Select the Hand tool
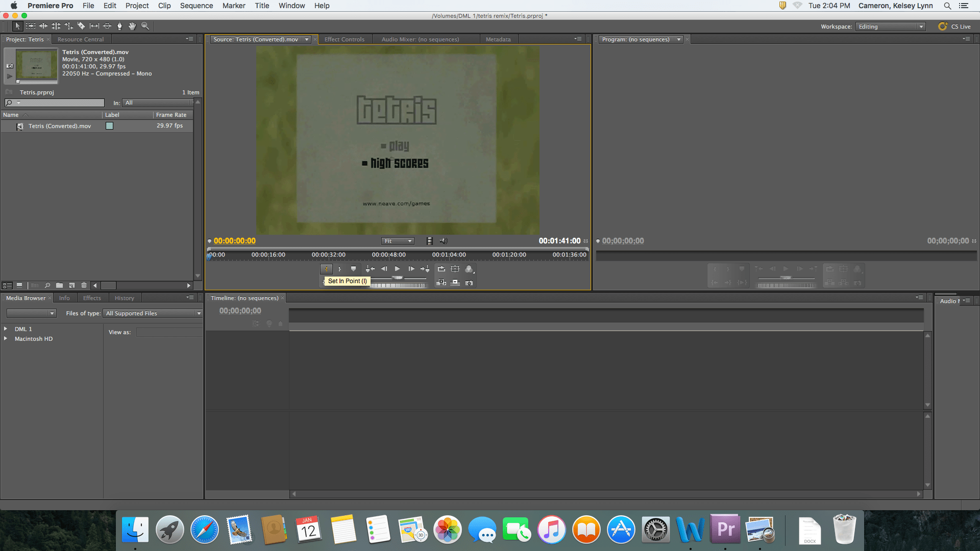Viewport: 980px width, 551px height. 132,26
